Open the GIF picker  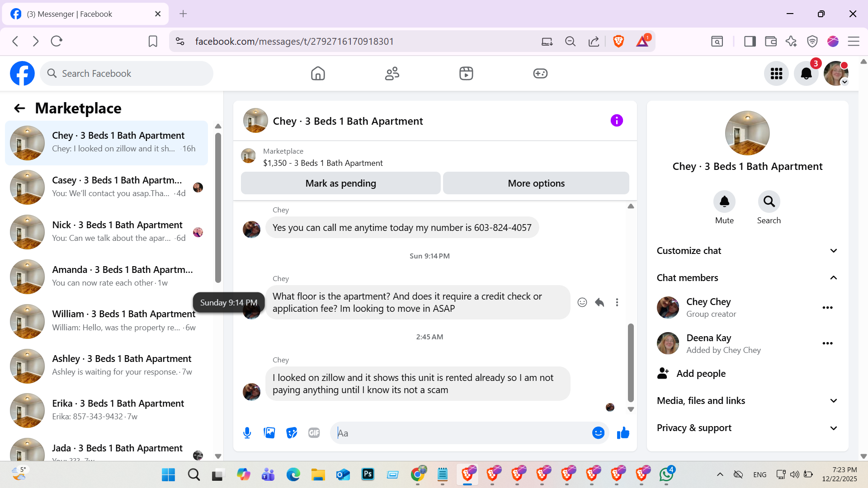coord(314,433)
